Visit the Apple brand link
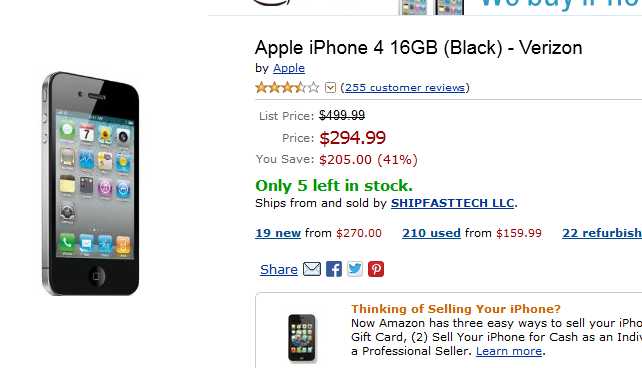This screenshot has height=368, width=642. [289, 68]
